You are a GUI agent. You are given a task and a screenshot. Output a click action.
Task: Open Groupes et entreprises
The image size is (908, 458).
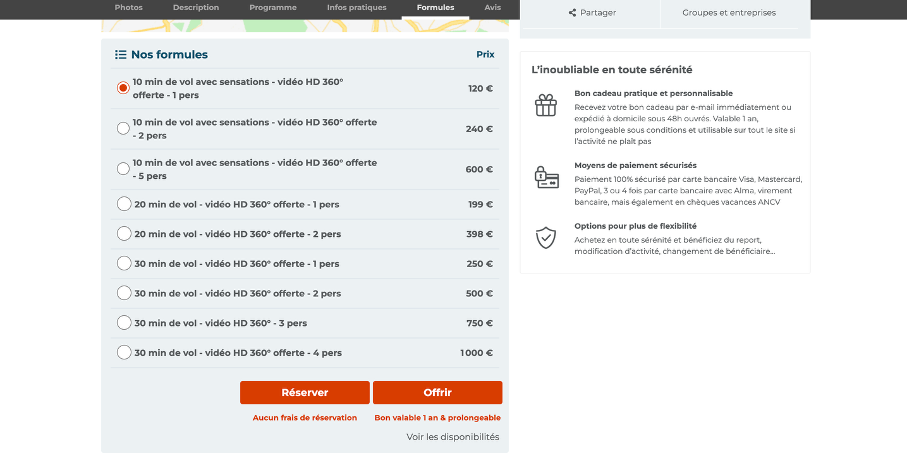coord(729,13)
